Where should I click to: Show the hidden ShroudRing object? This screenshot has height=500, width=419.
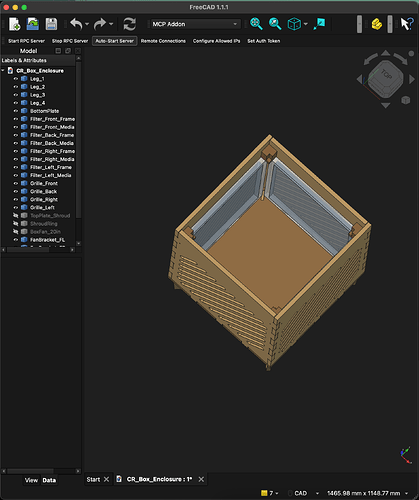pyautogui.click(x=16, y=224)
